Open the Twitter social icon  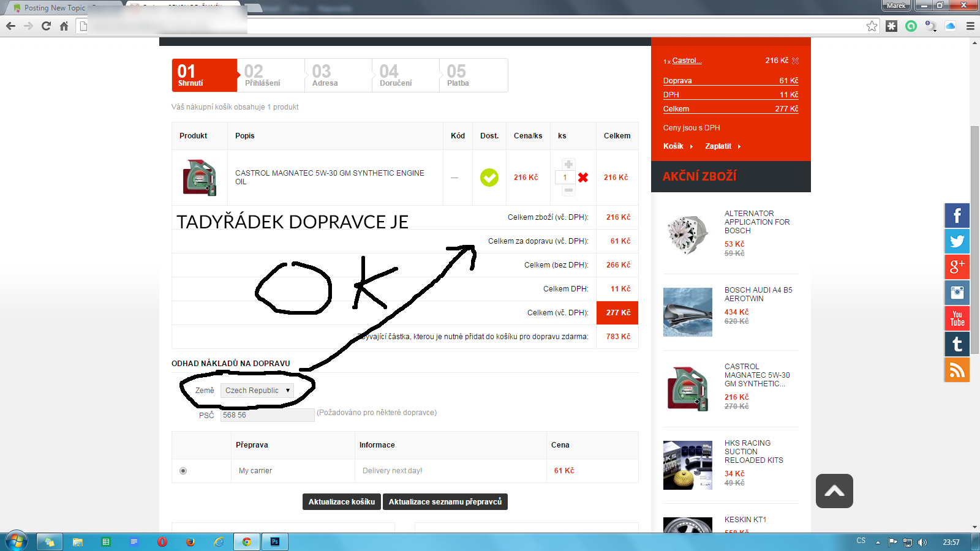tap(957, 241)
